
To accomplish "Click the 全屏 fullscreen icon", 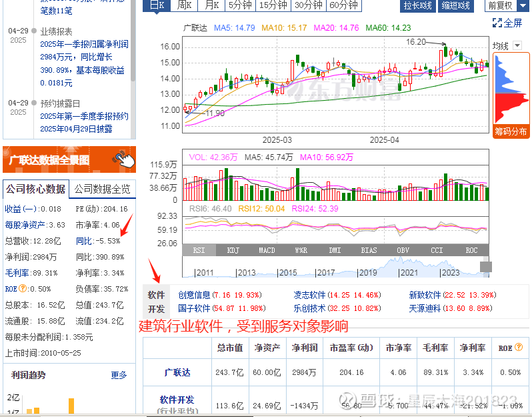I will click(497, 23).
